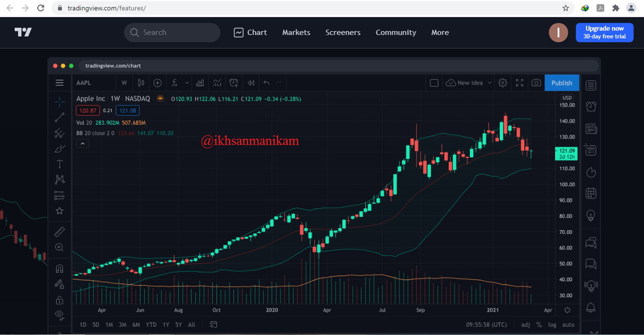Open the Chart nav item

pos(251,32)
